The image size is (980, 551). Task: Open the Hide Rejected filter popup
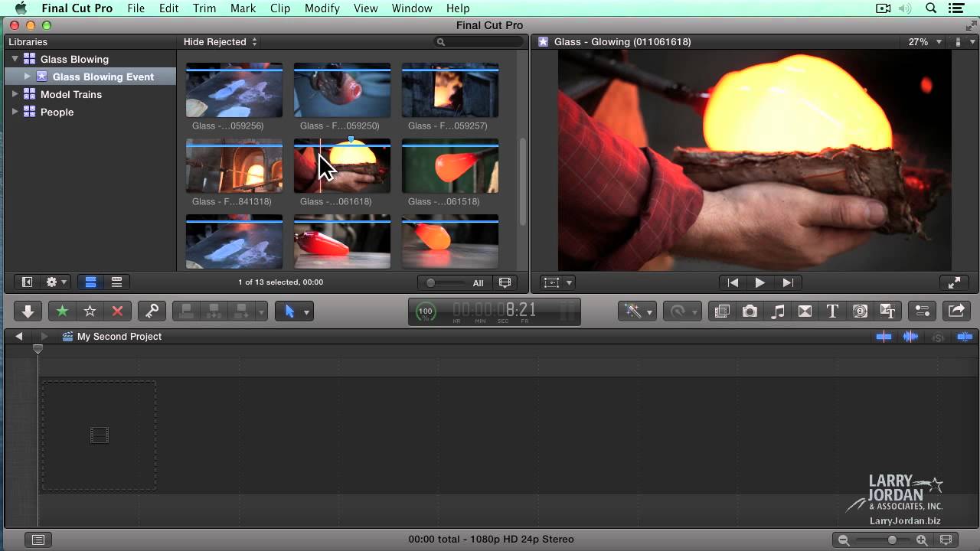pos(220,42)
